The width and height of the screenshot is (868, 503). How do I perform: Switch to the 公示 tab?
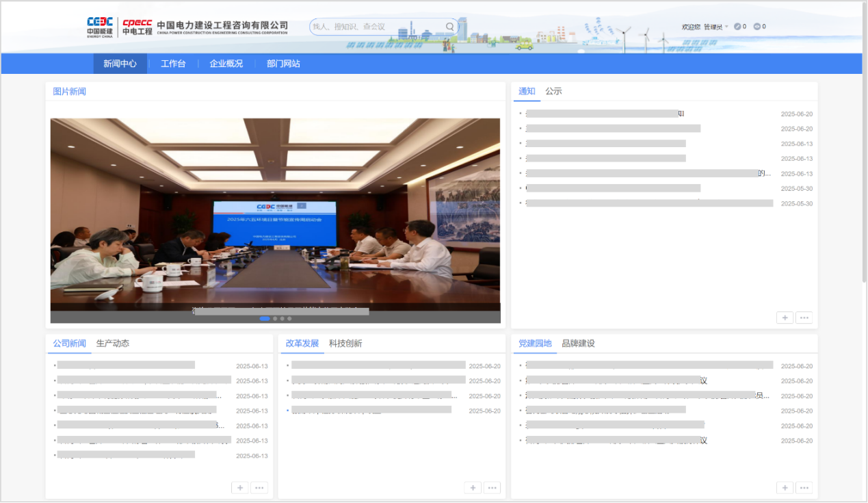tap(553, 91)
